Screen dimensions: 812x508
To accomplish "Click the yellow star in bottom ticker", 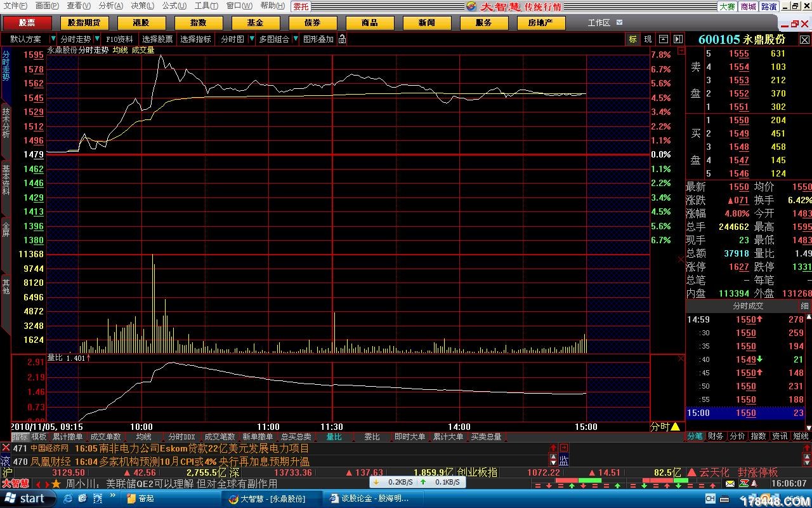I will click(x=56, y=484).
